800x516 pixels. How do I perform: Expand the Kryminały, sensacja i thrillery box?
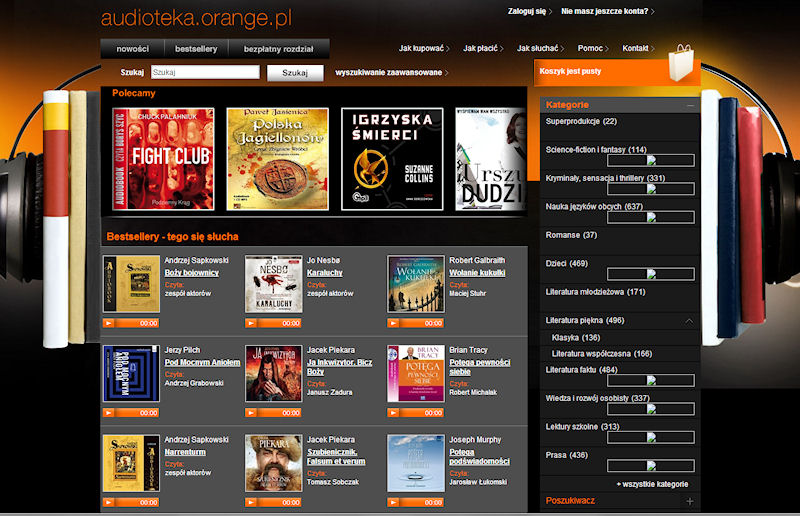coord(651,189)
